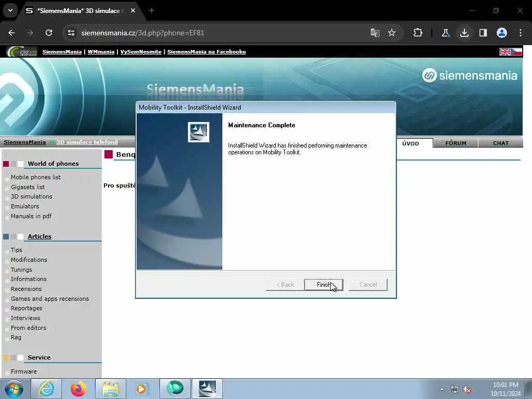Select InstallShield wizard taskbar icon

pyautogui.click(x=207, y=389)
